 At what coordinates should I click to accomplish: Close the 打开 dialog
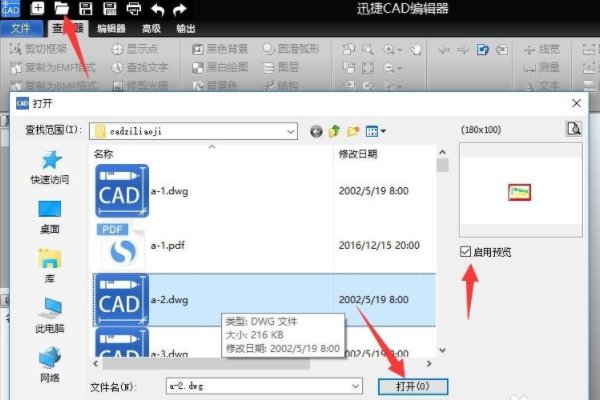(576, 103)
